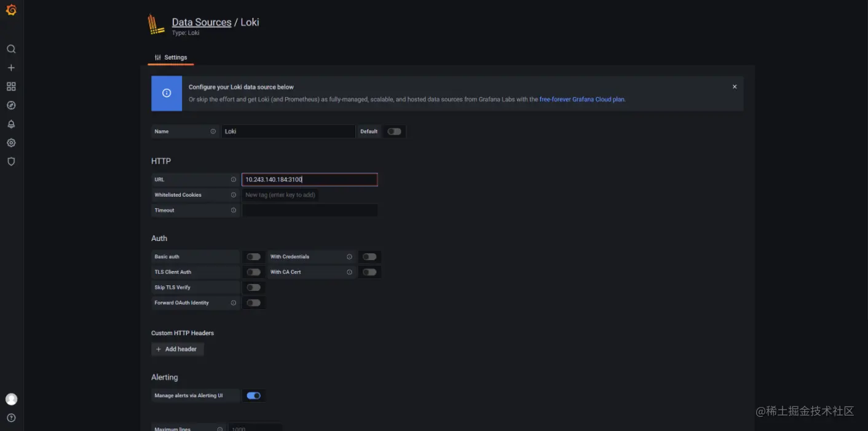The image size is (868, 431).
Task: Show the With Credentials info icon
Action: pyautogui.click(x=349, y=257)
